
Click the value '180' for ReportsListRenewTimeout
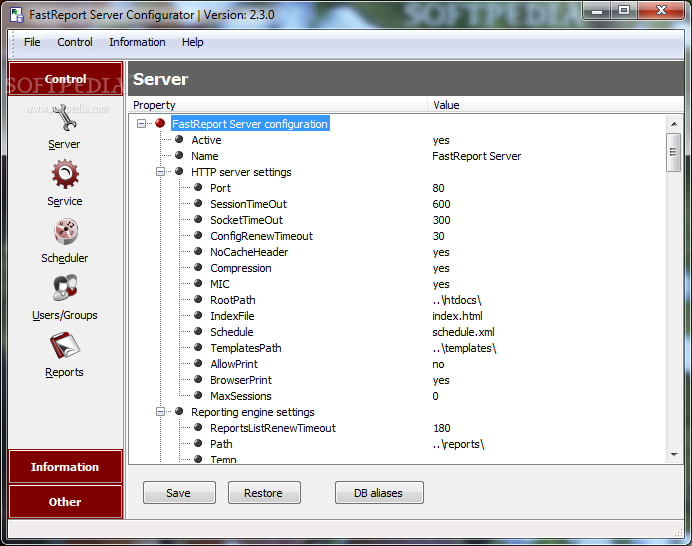(442, 428)
